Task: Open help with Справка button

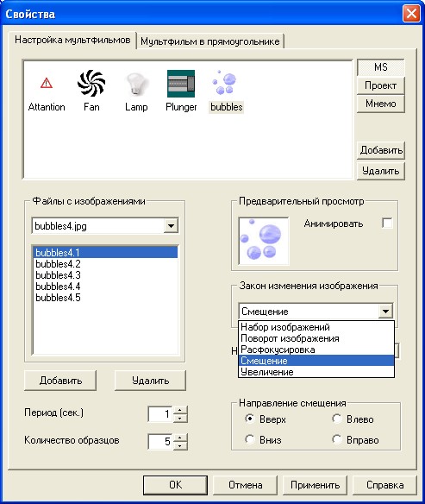Action: click(384, 485)
